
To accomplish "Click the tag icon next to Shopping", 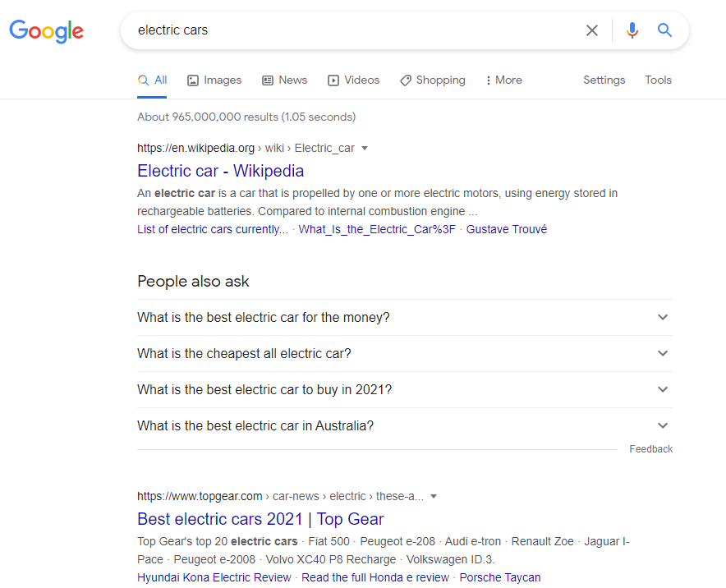I will pos(404,80).
